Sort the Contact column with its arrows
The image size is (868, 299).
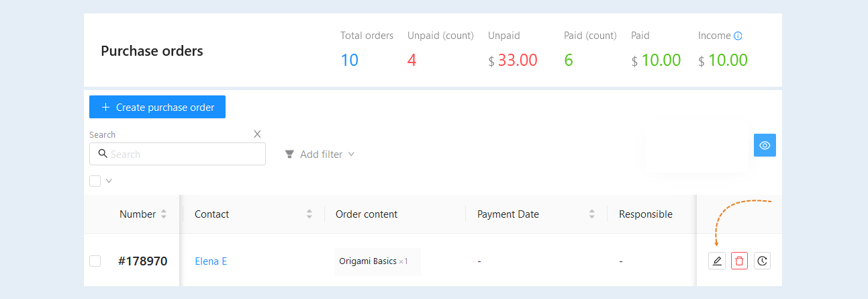point(309,214)
